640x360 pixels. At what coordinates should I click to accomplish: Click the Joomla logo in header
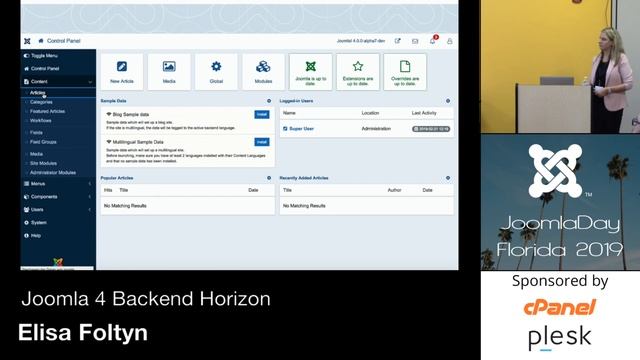click(x=27, y=41)
